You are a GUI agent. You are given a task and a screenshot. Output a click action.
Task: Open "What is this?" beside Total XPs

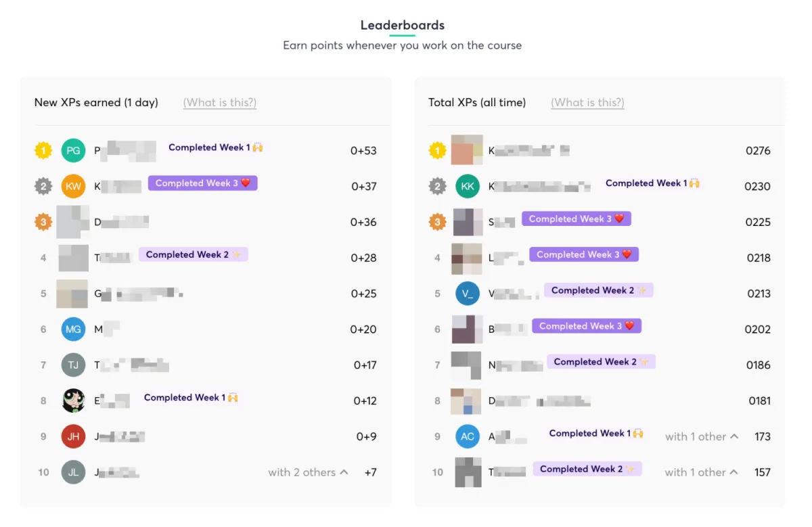coord(587,103)
